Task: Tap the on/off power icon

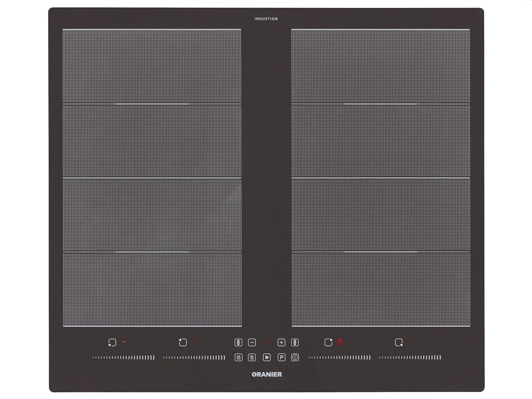Action: tap(295, 357)
